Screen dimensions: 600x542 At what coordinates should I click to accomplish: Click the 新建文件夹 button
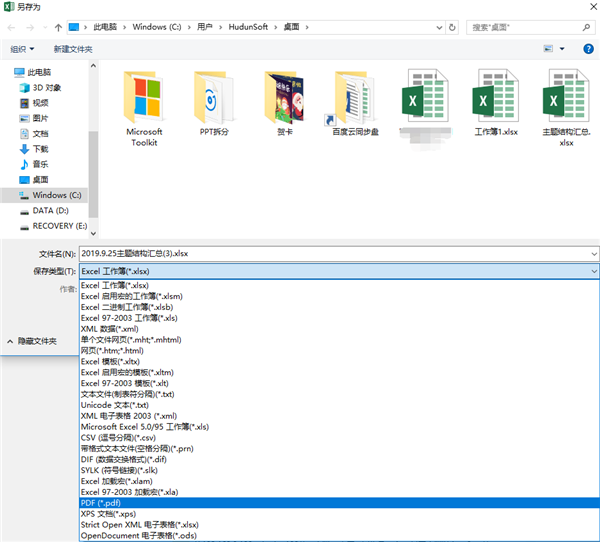pyautogui.click(x=73, y=49)
